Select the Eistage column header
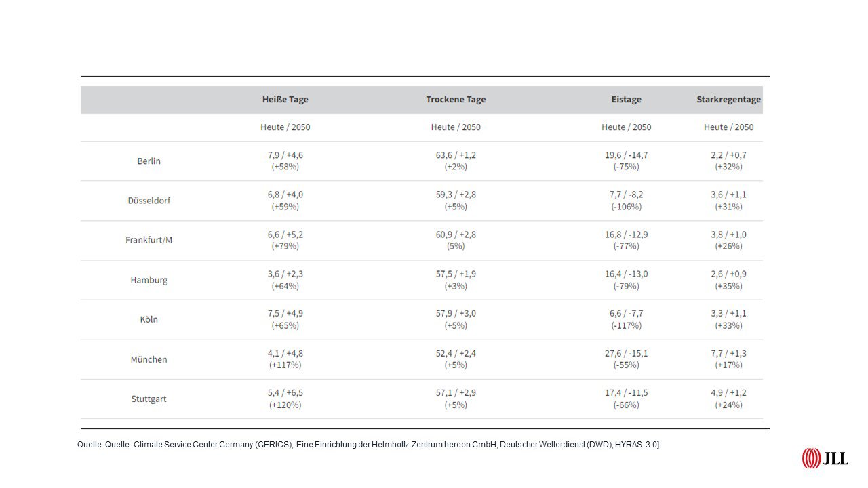This screenshot has height=488, width=868. pyautogui.click(x=626, y=99)
